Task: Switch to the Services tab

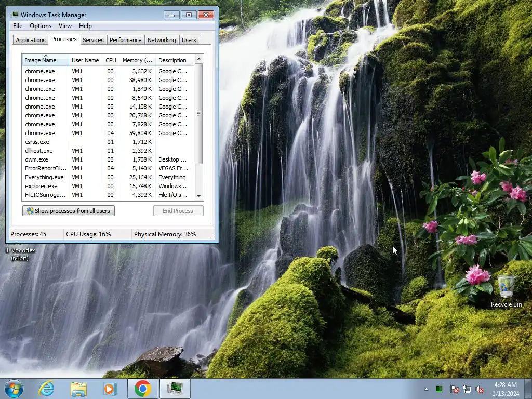Action: [x=93, y=40]
